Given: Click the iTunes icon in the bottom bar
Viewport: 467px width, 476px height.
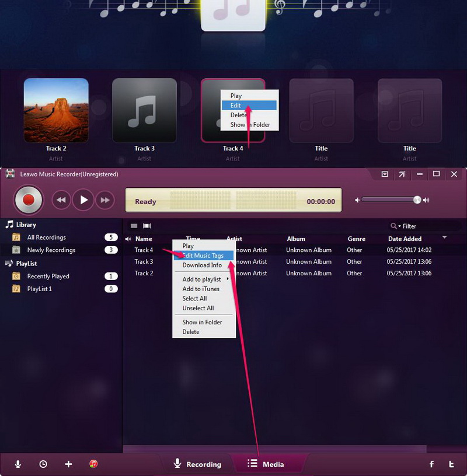Looking at the screenshot, I should coord(93,464).
